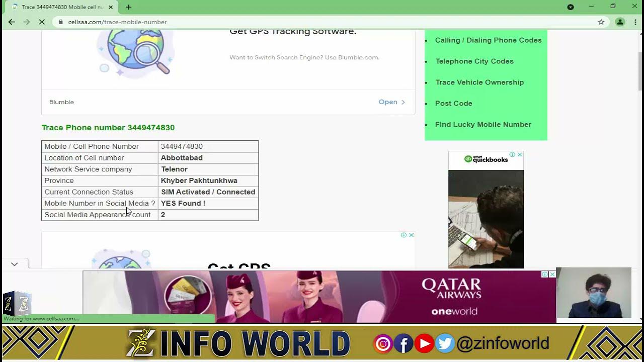Click 'Location of Cell number' label

click(84, 158)
